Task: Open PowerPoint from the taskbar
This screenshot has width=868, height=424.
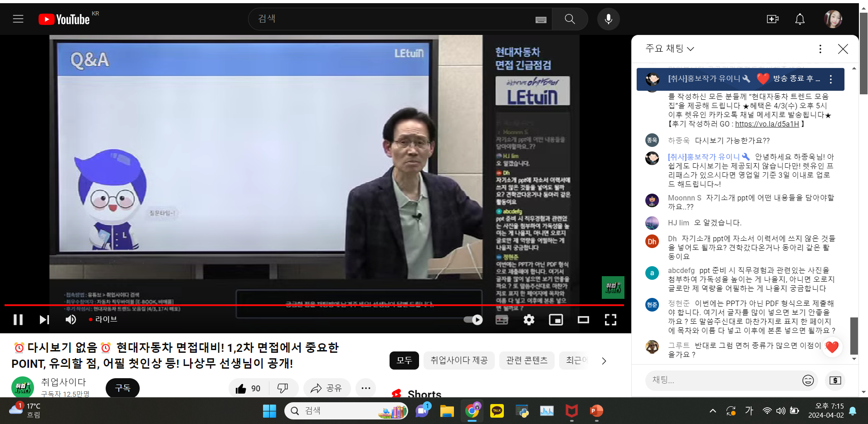Action: pos(596,411)
